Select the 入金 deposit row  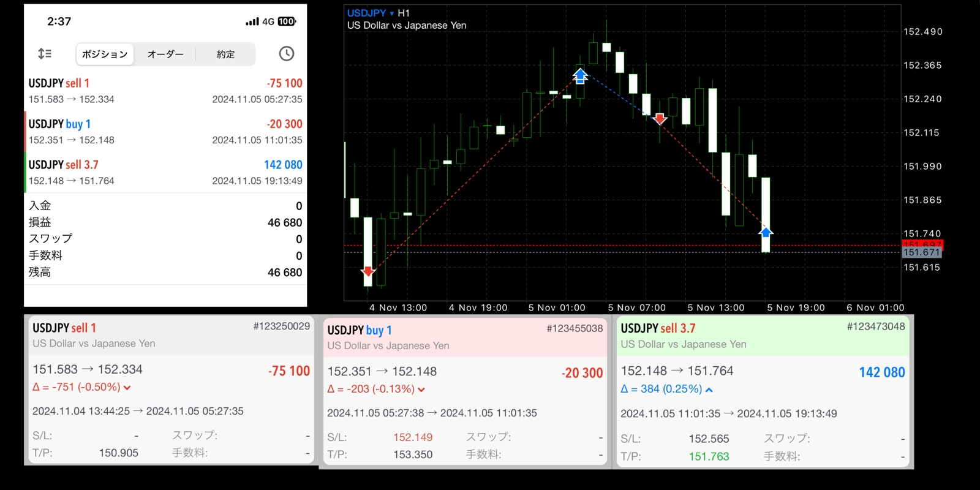pyautogui.click(x=165, y=206)
